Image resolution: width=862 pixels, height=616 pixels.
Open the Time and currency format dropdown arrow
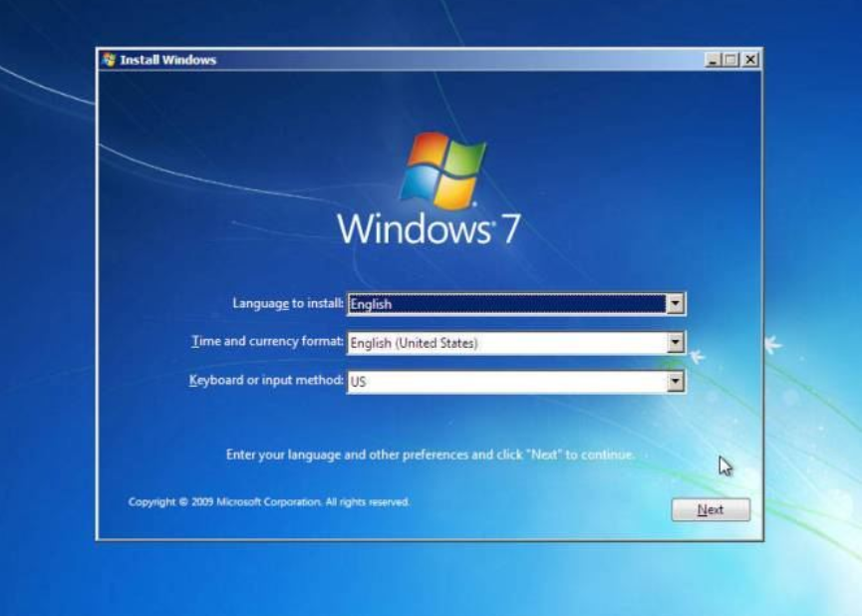click(675, 343)
